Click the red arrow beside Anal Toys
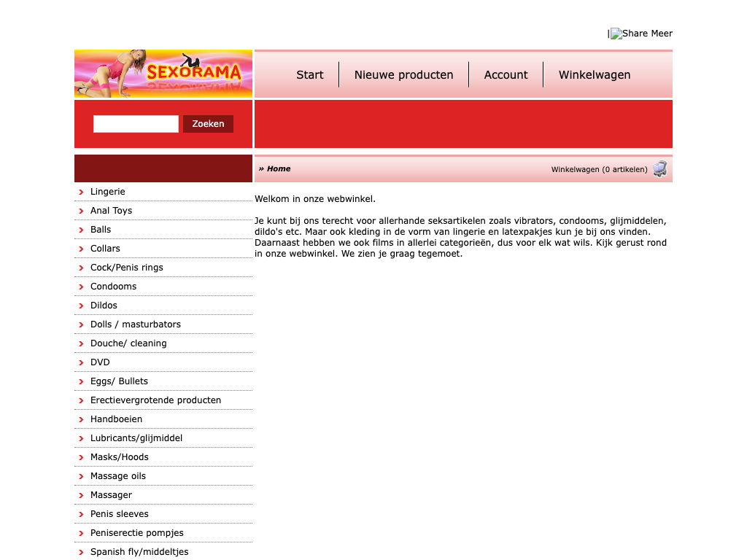This screenshot has width=747, height=560. click(81, 211)
